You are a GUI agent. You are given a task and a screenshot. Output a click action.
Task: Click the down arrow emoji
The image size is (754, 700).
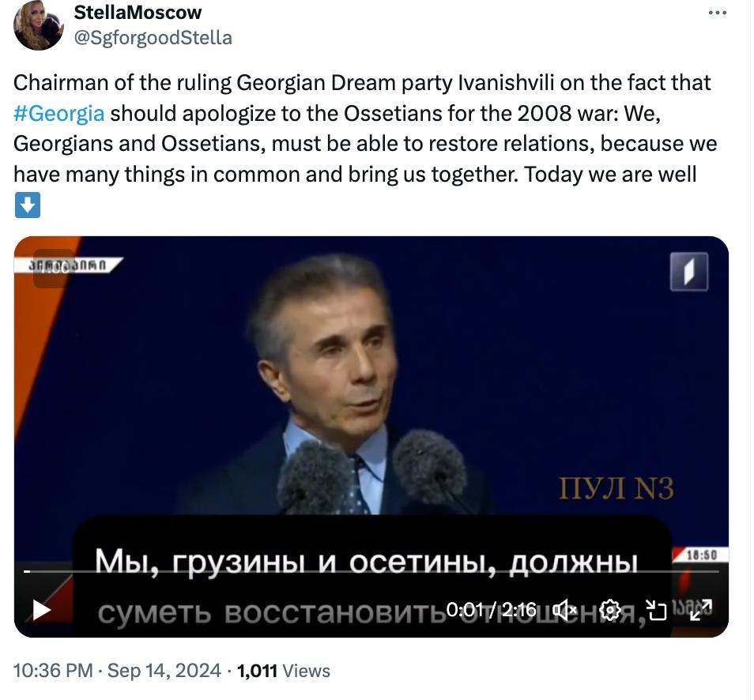(28, 205)
